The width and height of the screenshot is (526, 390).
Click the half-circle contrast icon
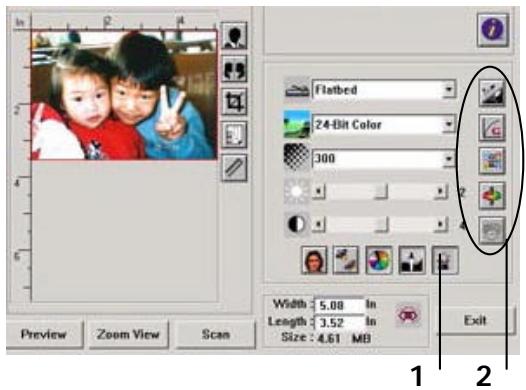pos(297,224)
